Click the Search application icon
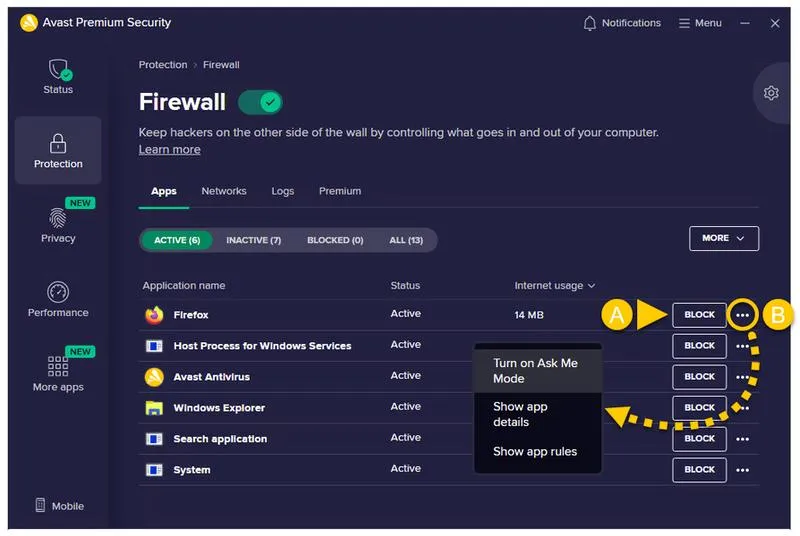800x536 pixels. pos(154,439)
